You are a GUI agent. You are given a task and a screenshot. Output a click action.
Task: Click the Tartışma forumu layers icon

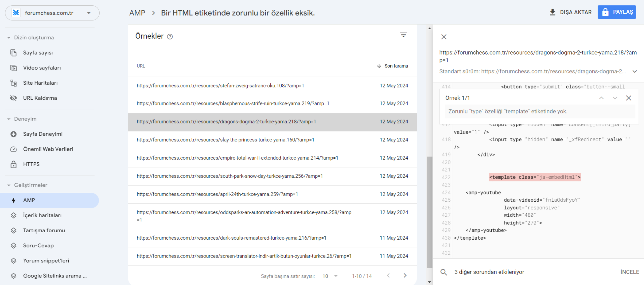[x=13, y=230]
